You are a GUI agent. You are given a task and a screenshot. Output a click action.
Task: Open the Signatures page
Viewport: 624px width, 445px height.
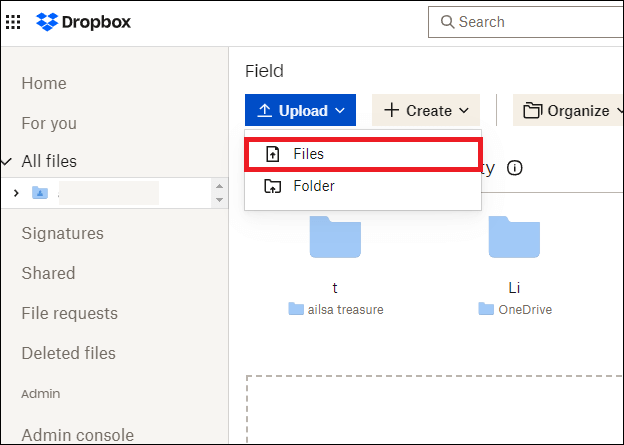click(x=62, y=233)
